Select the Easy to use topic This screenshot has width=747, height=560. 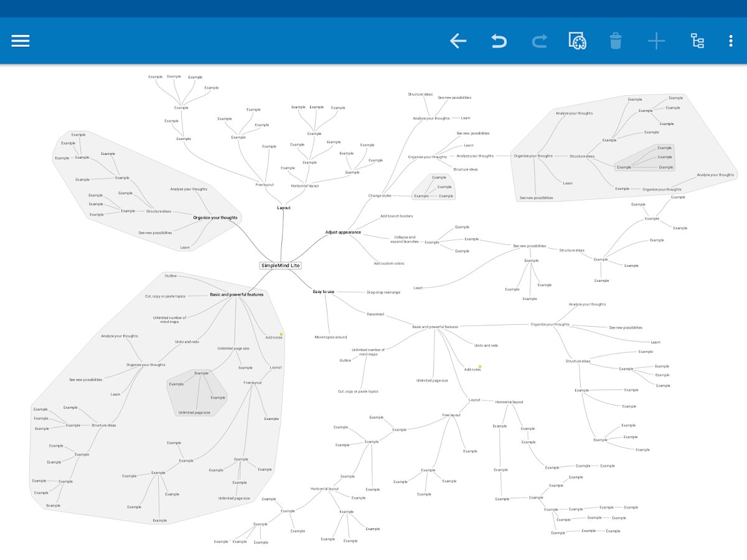[x=324, y=292]
